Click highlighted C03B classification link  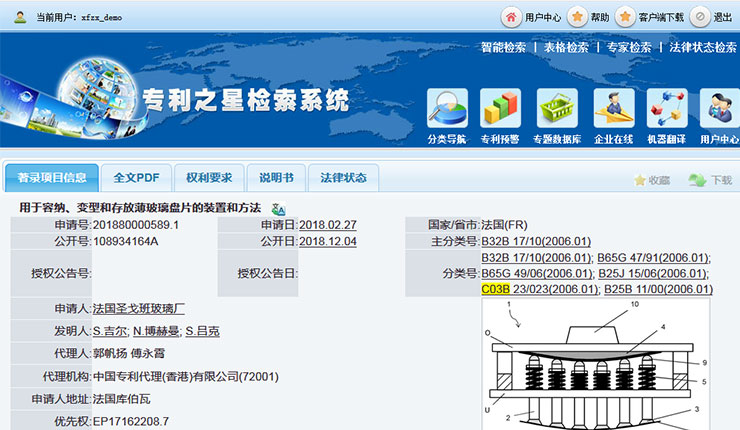coord(495,289)
